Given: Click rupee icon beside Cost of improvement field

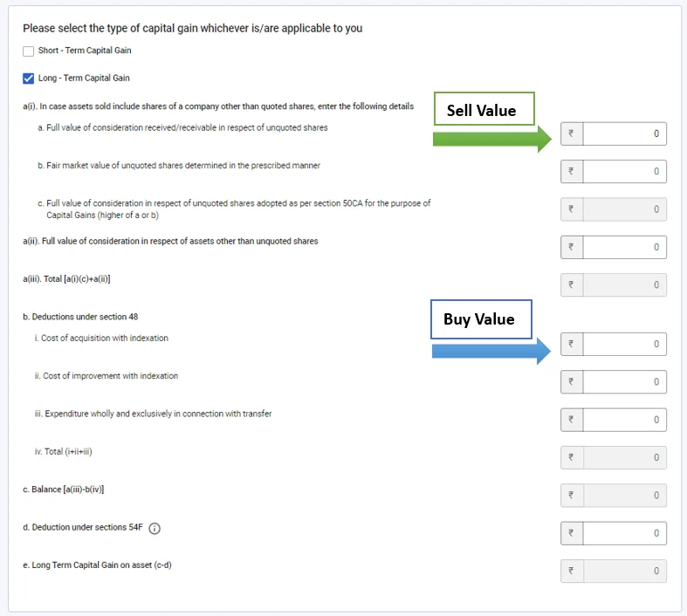Looking at the screenshot, I should [572, 382].
